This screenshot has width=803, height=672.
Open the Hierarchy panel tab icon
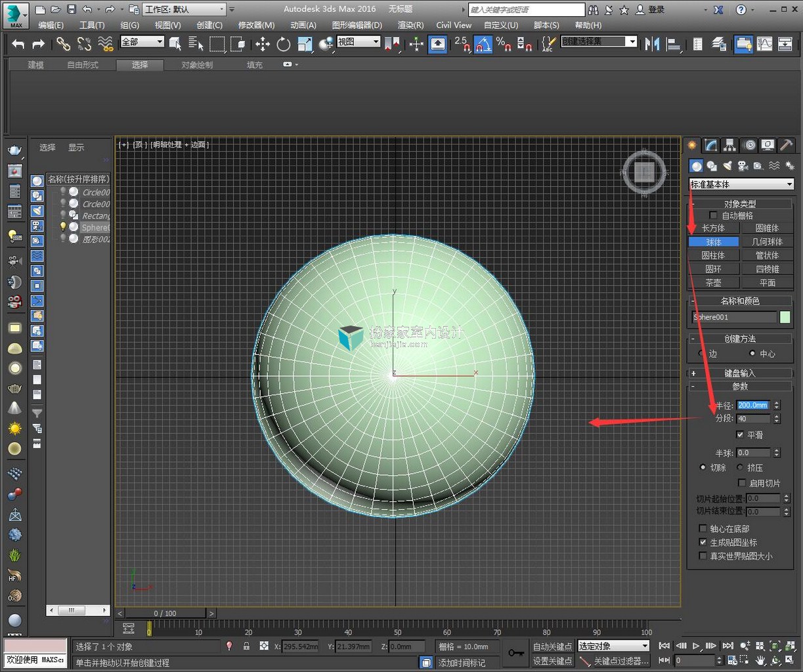click(x=729, y=145)
